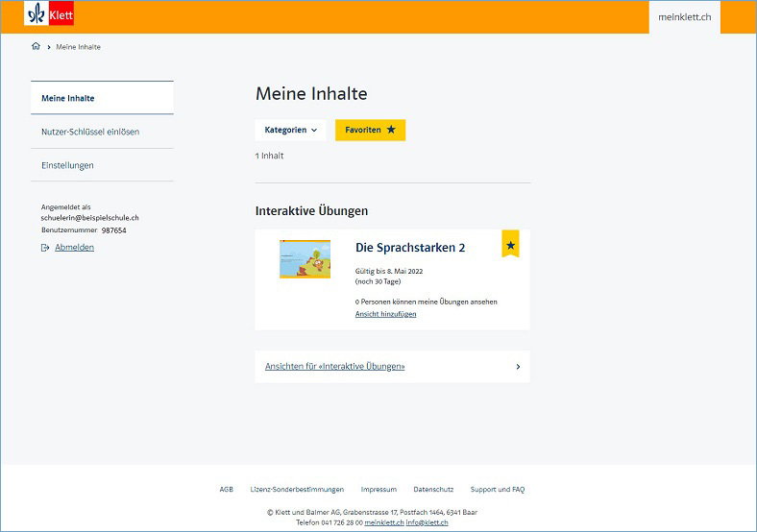The height and width of the screenshot is (532, 757).
Task: Click the Ansicht hinzufügen link
Action: 386,314
